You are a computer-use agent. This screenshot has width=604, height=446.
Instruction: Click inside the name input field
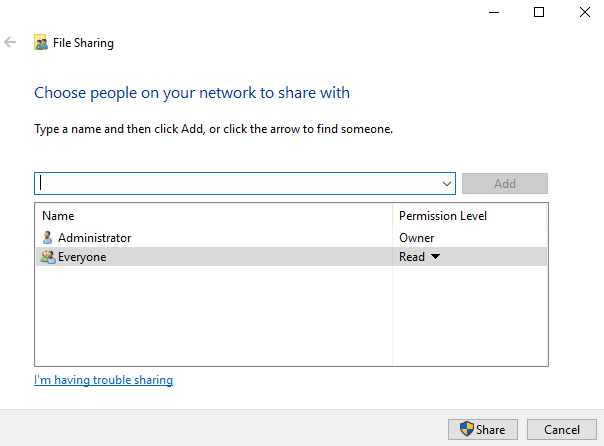tap(240, 184)
